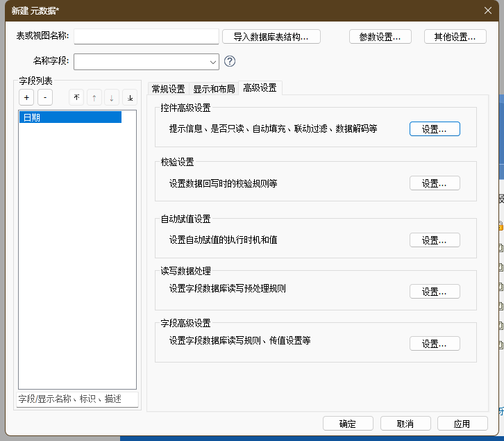Open 控件高级设置 settings button
Viewport: 504px width, 441px height.
click(435, 129)
